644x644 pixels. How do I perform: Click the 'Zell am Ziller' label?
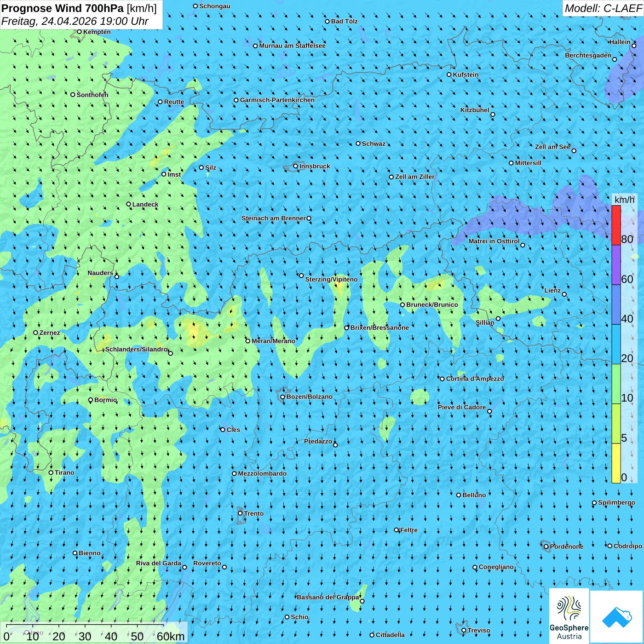(415, 177)
